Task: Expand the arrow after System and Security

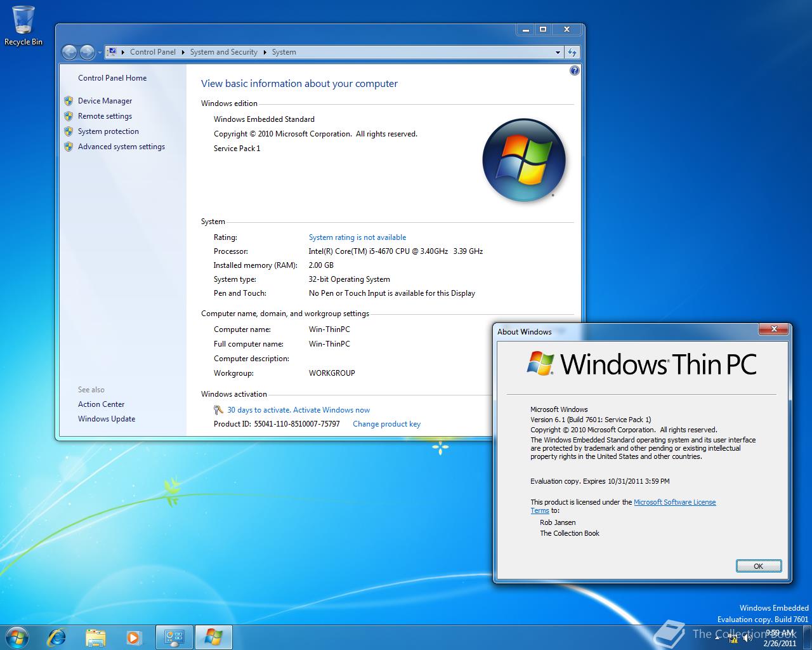Action: [265, 52]
